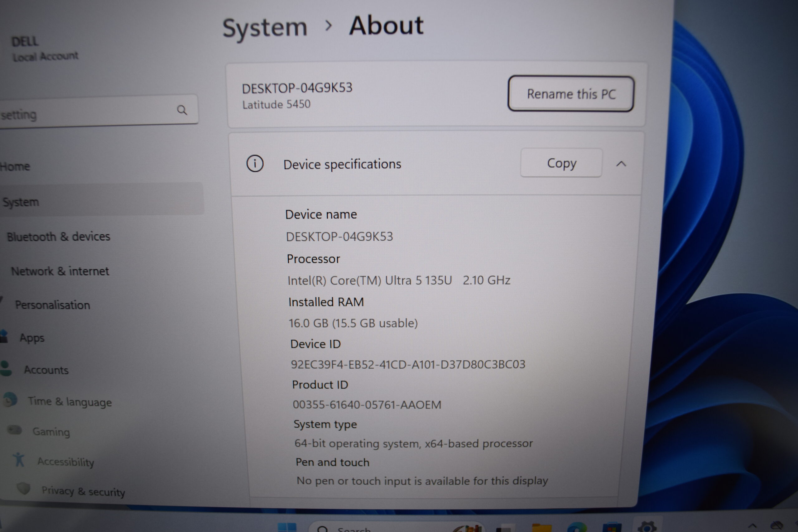Click the Accessibility figure icon

19,459
